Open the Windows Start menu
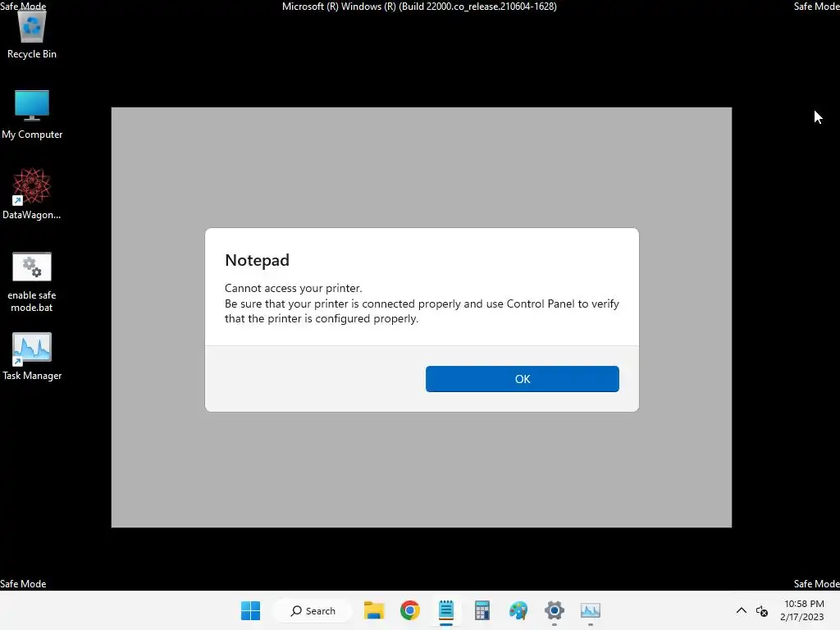This screenshot has height=630, width=840. coord(251,610)
